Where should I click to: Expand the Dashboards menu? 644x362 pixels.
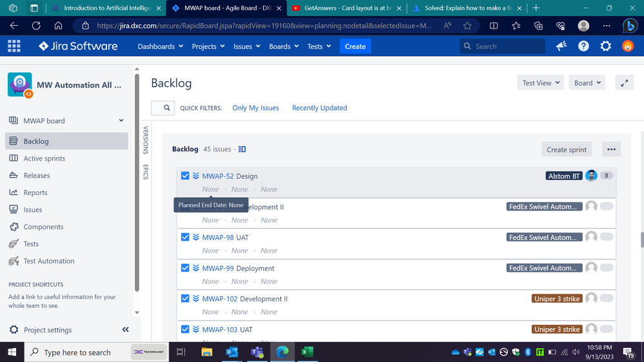160,46
